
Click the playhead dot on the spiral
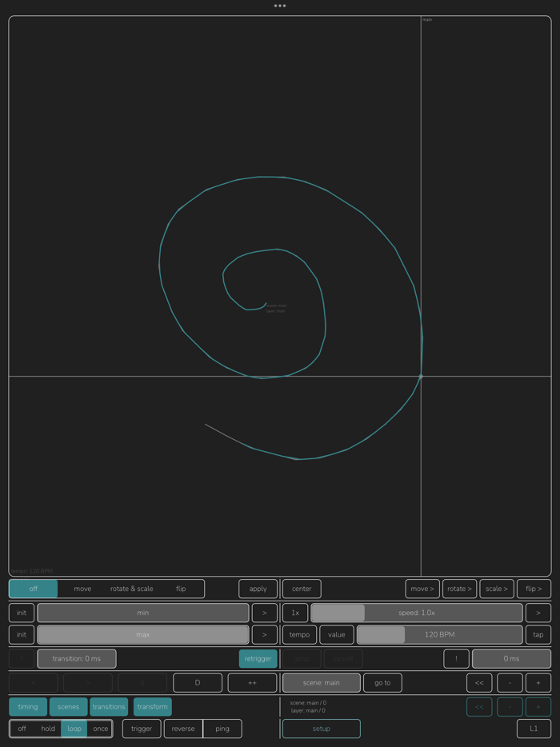pyautogui.click(x=421, y=377)
